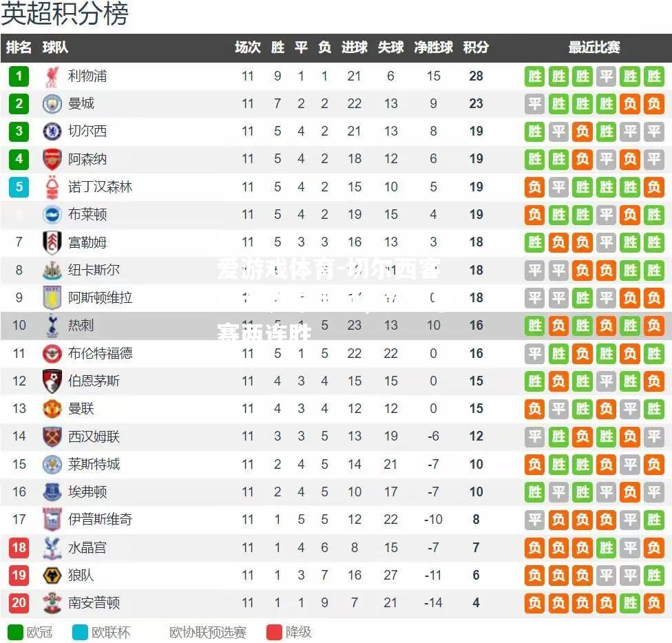Select the Wolves wolf-head logo
Screen dimensions: 672x643
point(52,576)
